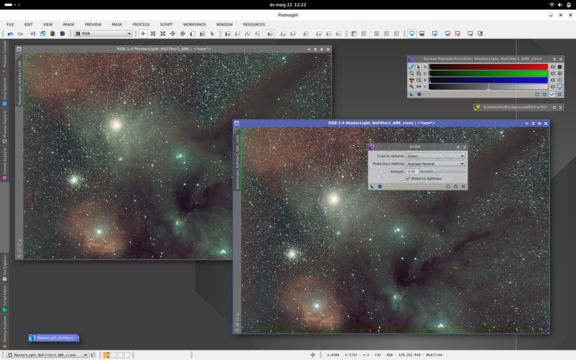
Task: Open the PROCESS menu
Action: point(141,24)
